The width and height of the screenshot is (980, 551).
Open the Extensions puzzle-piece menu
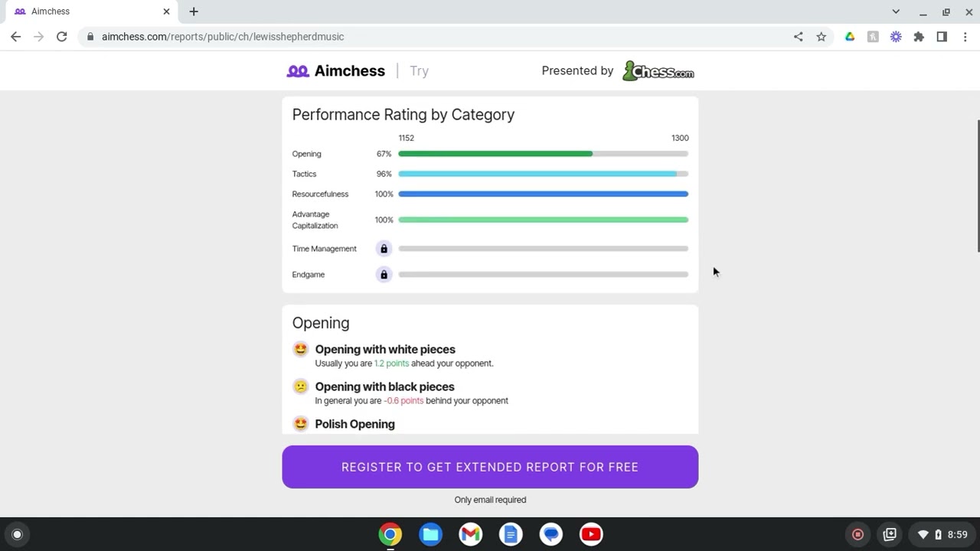click(x=919, y=37)
